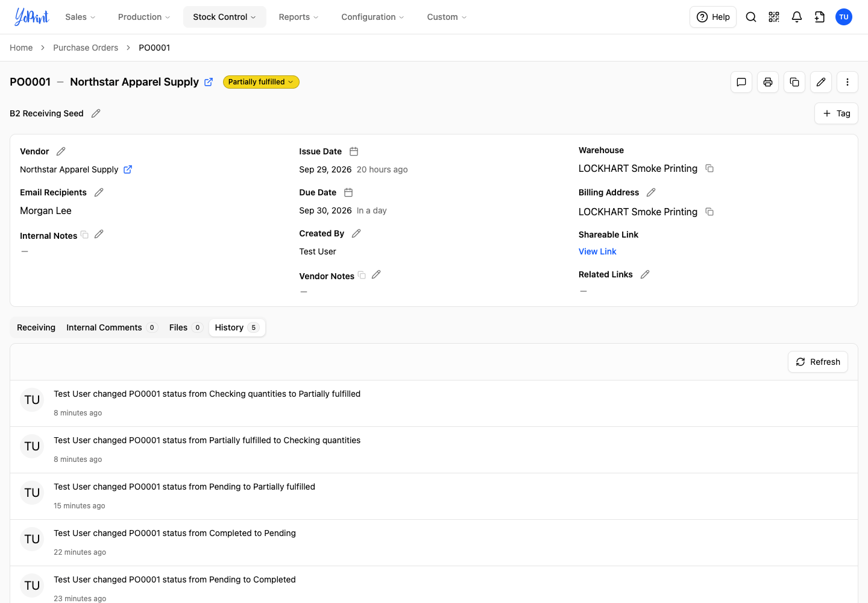Edit the Internal Notes
This screenshot has width=868, height=603.
[99, 234]
